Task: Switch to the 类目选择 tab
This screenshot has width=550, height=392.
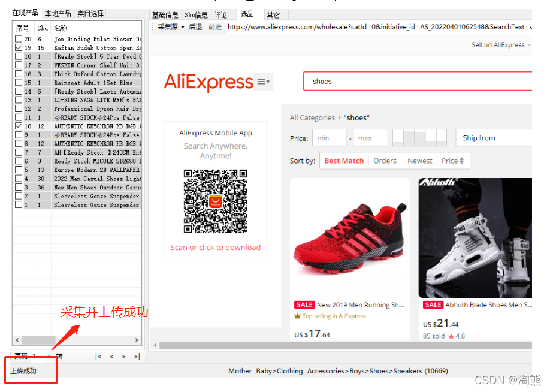Action: pos(90,14)
